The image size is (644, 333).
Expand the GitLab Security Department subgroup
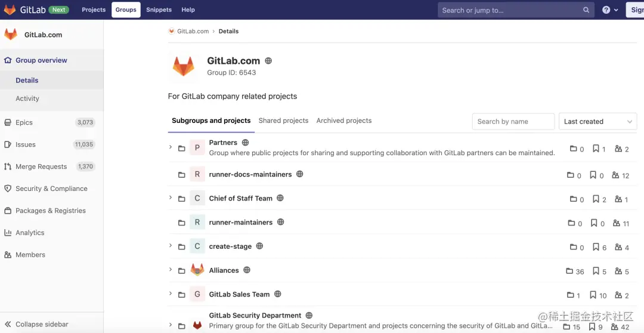[171, 325]
